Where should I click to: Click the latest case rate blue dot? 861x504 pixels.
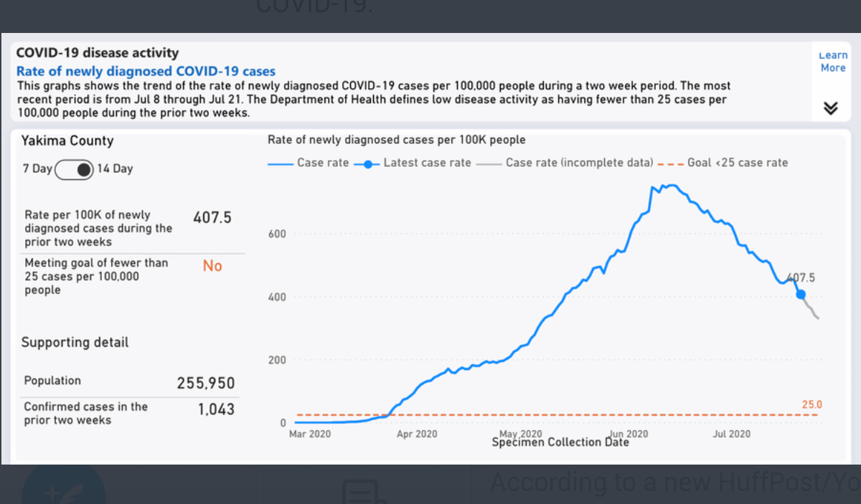801,295
